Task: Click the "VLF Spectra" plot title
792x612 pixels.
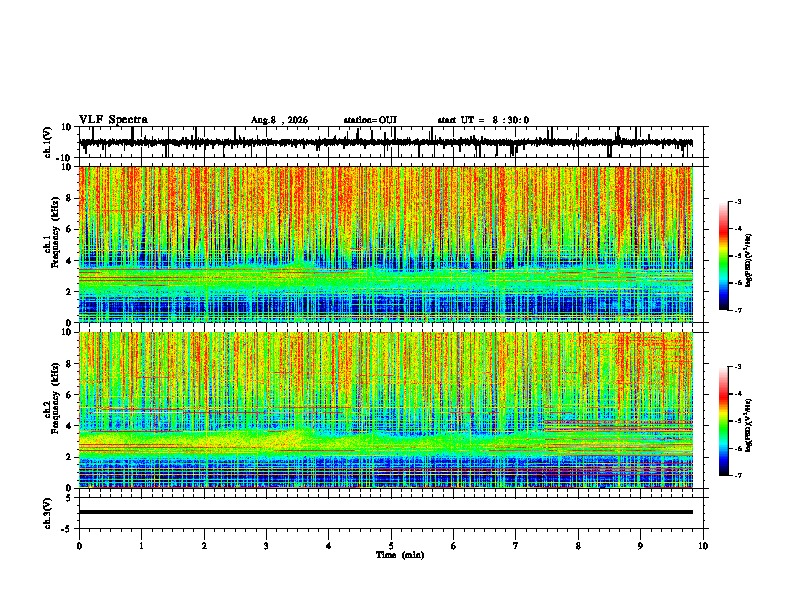Action: pos(113,120)
